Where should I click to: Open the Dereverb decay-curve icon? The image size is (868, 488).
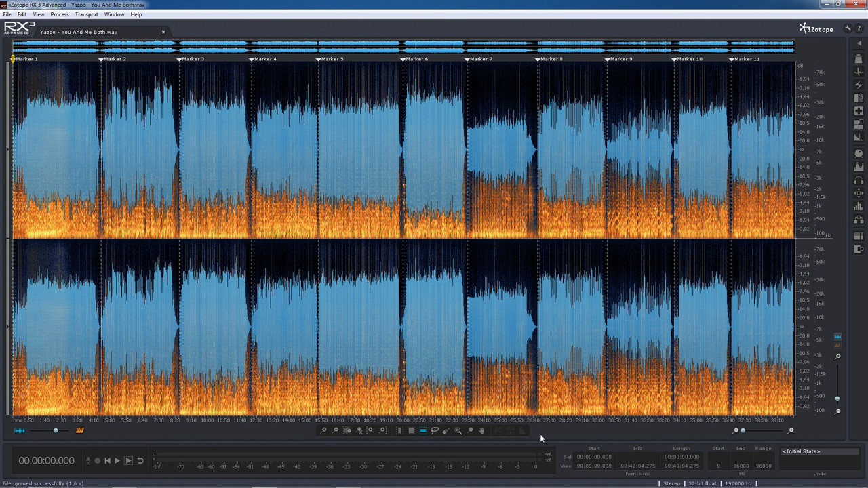pos(859,138)
